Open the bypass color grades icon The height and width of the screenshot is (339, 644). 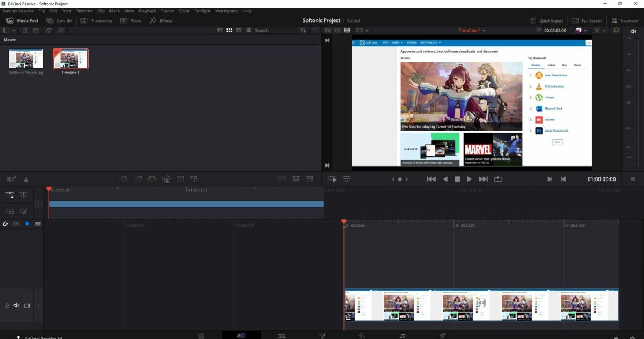point(616,30)
